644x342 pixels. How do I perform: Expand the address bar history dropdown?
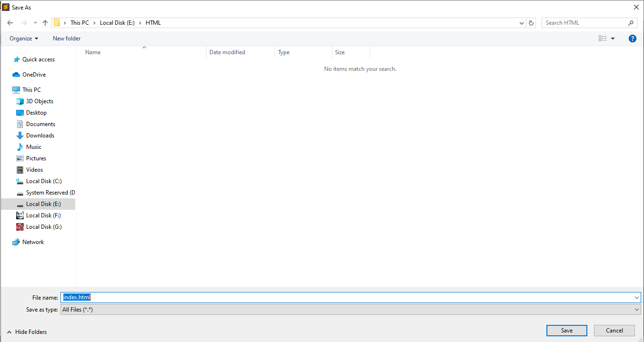(x=522, y=23)
